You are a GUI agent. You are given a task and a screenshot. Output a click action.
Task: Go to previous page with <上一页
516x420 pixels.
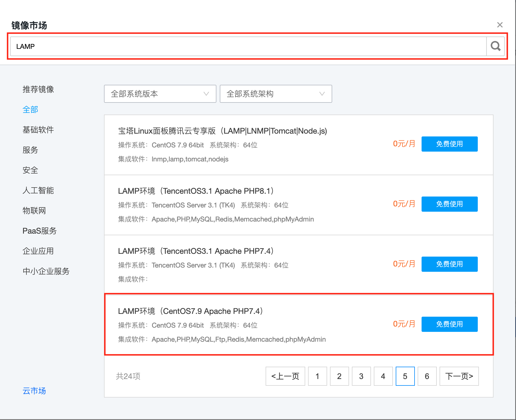285,376
